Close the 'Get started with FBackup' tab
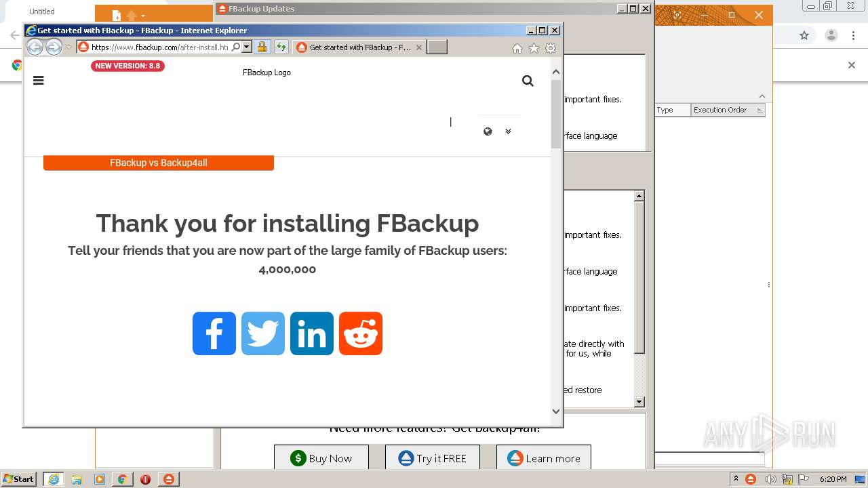Image resolution: width=868 pixels, height=488 pixels. coord(419,47)
